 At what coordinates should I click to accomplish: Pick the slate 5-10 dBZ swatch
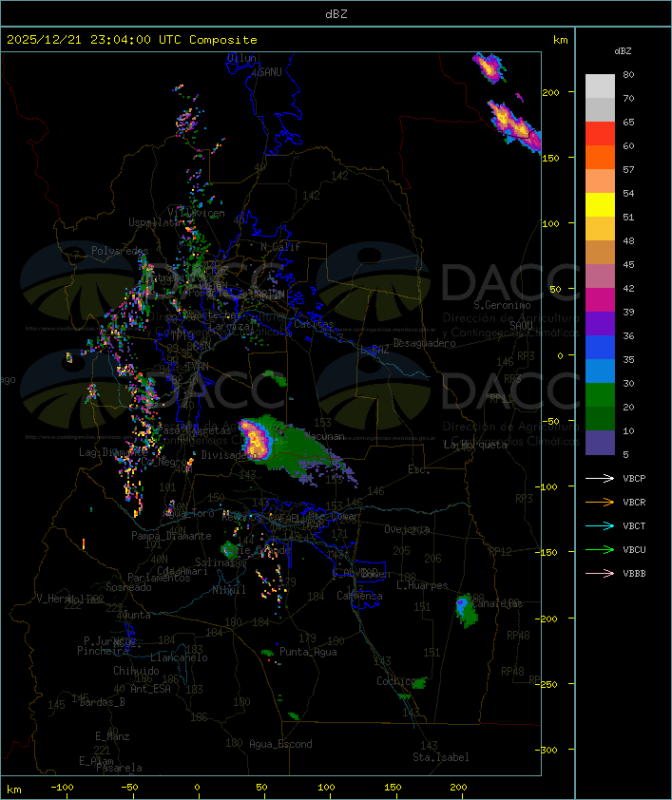[x=600, y=443]
